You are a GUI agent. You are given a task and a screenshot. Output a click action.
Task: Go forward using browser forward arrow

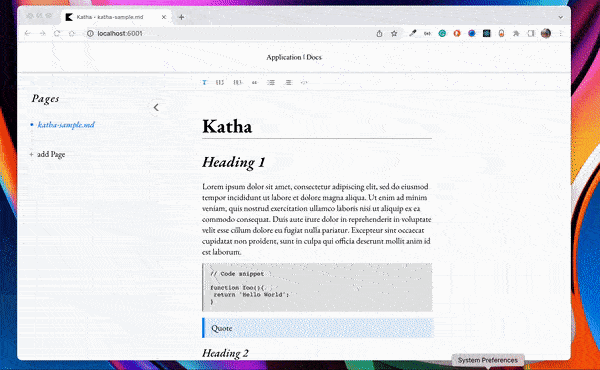coord(42,33)
